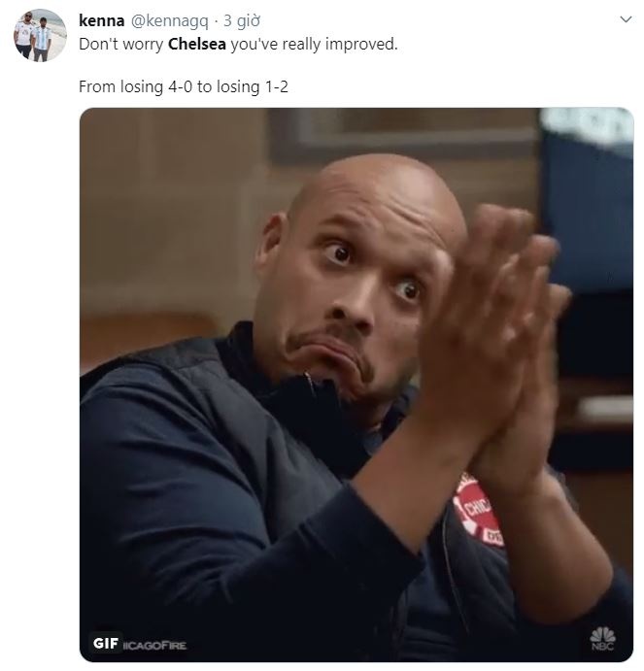Image resolution: width=644 pixels, height=671 pixels.
Task: Click the '1-2' score in tweet
Action: click(x=277, y=86)
